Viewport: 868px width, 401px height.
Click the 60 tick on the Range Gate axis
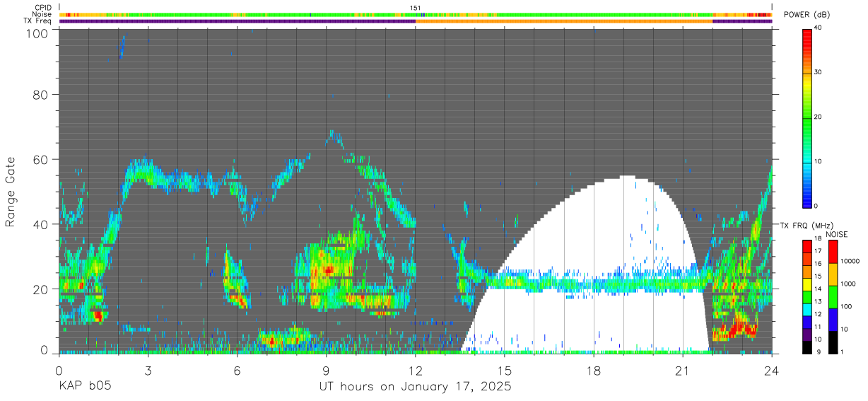click(40, 160)
